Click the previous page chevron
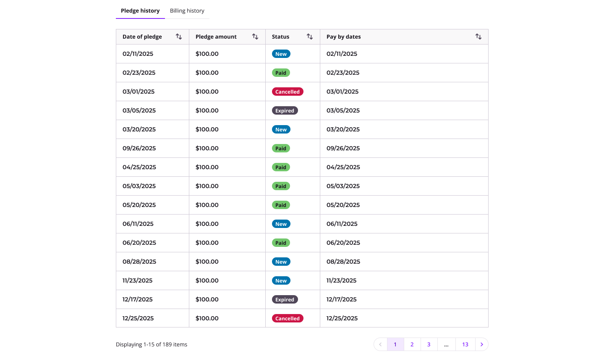This screenshot has height=364, width=604. pyautogui.click(x=380, y=344)
